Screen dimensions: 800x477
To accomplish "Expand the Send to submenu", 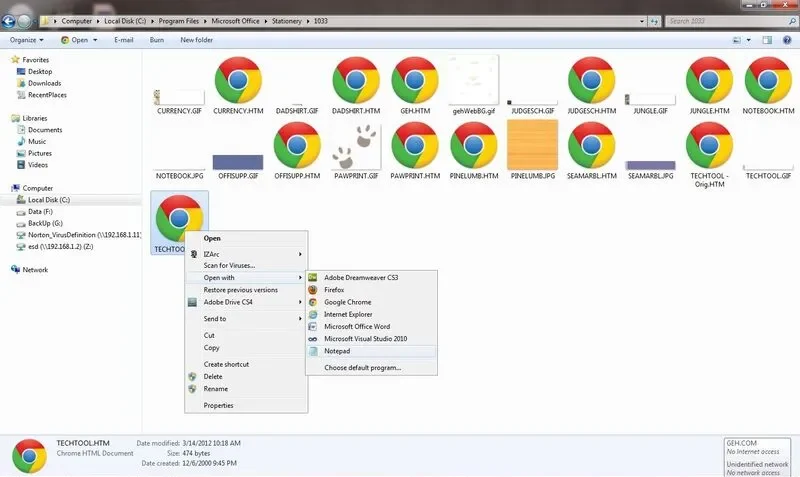I will point(246,319).
